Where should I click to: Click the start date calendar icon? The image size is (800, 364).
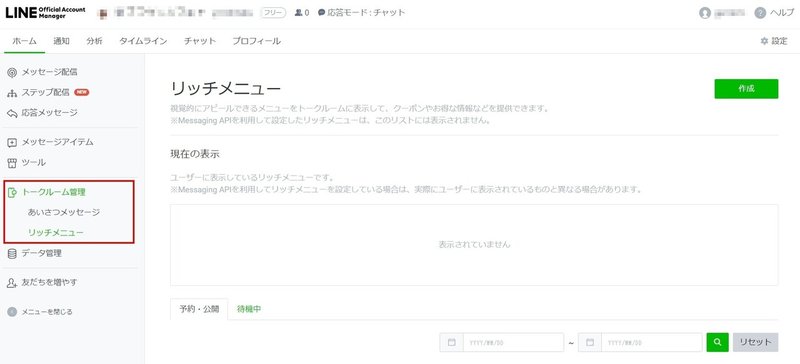coord(451,342)
